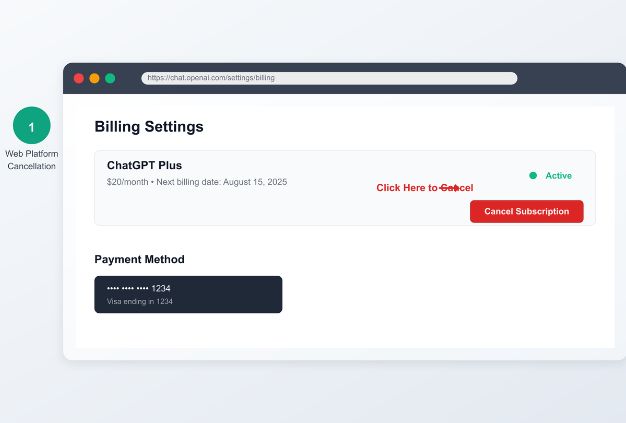Click the Active status label
This screenshot has width=626, height=423.
[558, 176]
